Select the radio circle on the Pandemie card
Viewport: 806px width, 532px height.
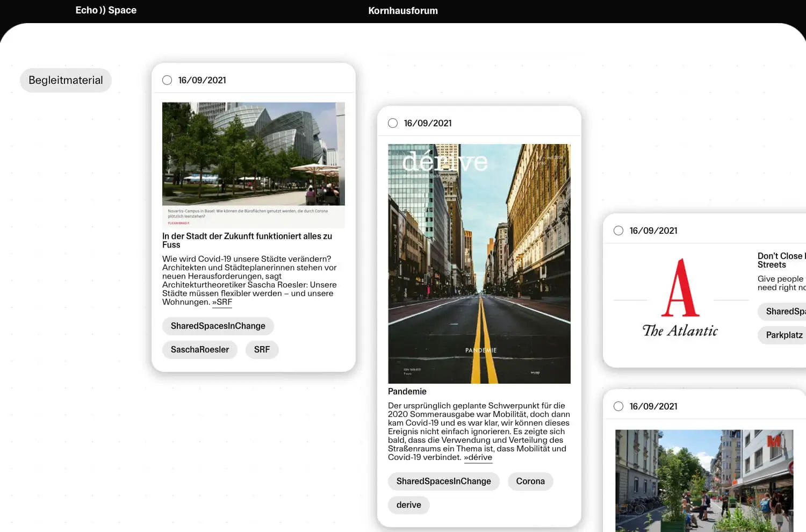tap(393, 123)
